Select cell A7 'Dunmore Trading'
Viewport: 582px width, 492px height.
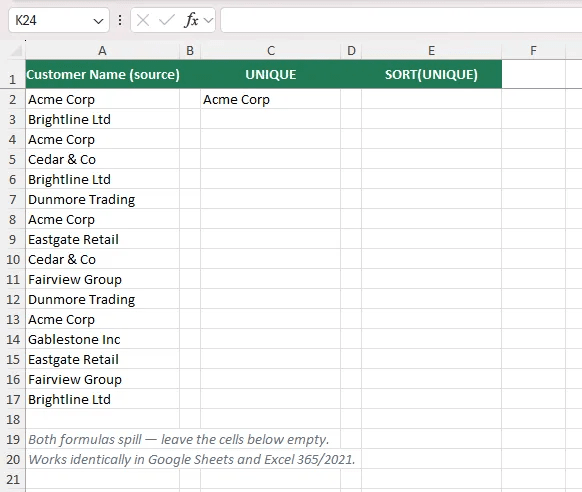tap(103, 199)
